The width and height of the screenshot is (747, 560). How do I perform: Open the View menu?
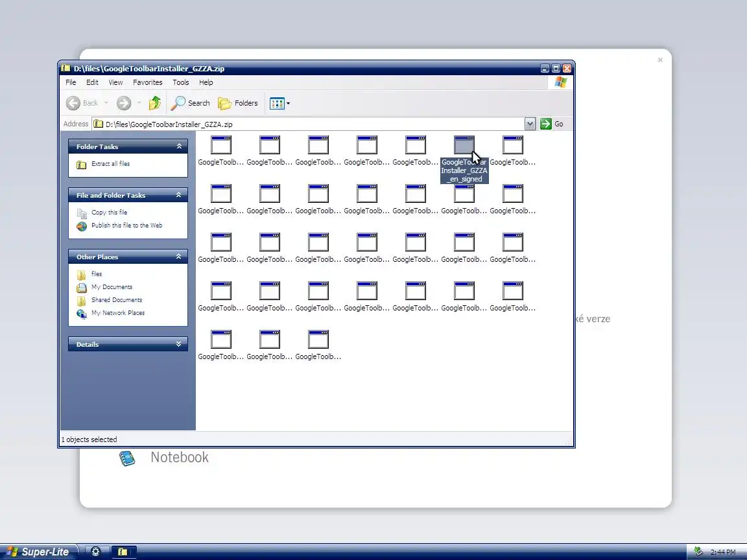click(115, 82)
